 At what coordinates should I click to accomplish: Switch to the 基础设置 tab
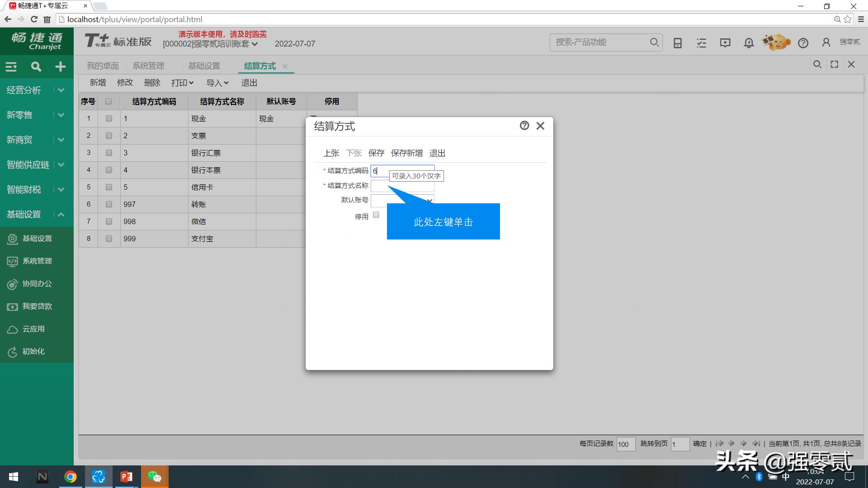(x=204, y=66)
